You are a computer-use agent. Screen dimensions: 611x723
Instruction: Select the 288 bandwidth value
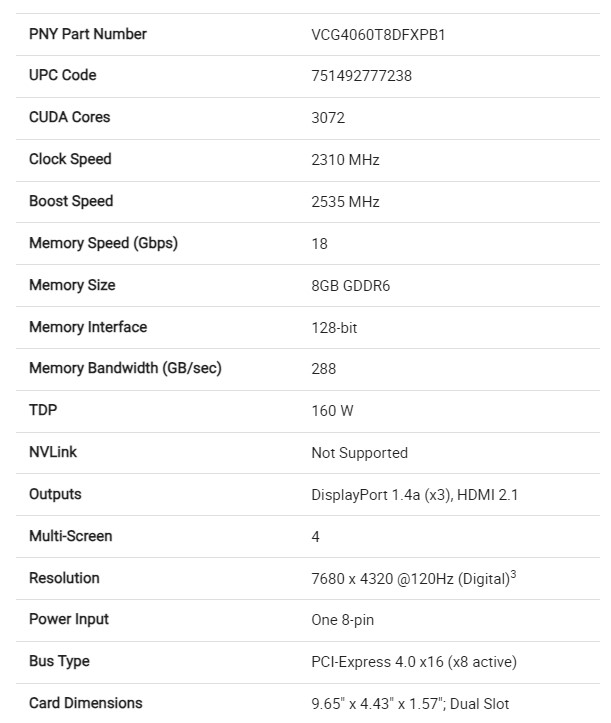tap(324, 369)
